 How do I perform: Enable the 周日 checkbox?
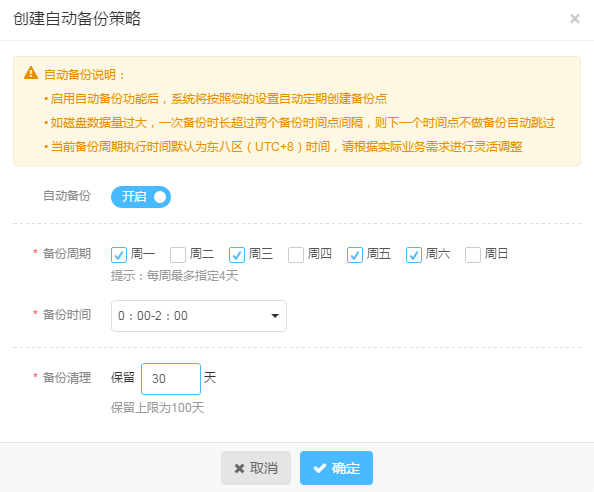(x=473, y=255)
